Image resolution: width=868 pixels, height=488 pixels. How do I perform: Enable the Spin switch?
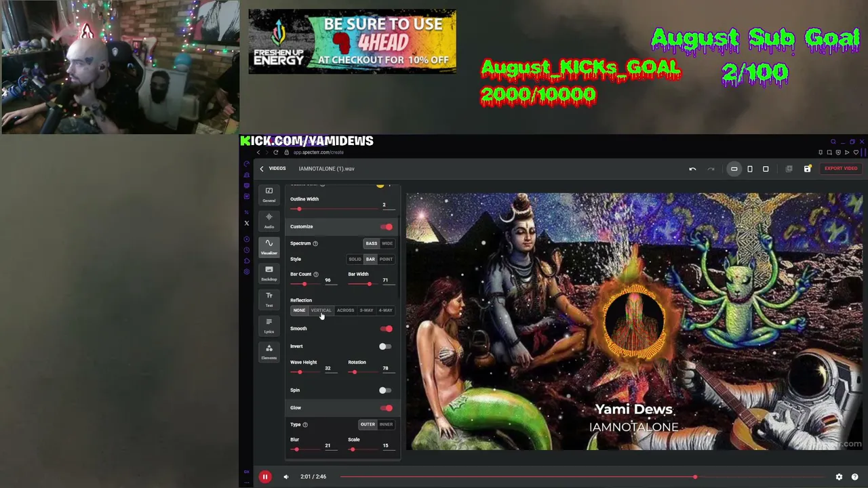(385, 390)
